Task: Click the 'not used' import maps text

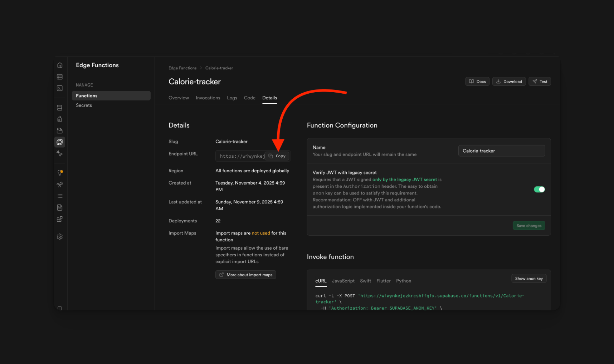Action: [x=261, y=233]
